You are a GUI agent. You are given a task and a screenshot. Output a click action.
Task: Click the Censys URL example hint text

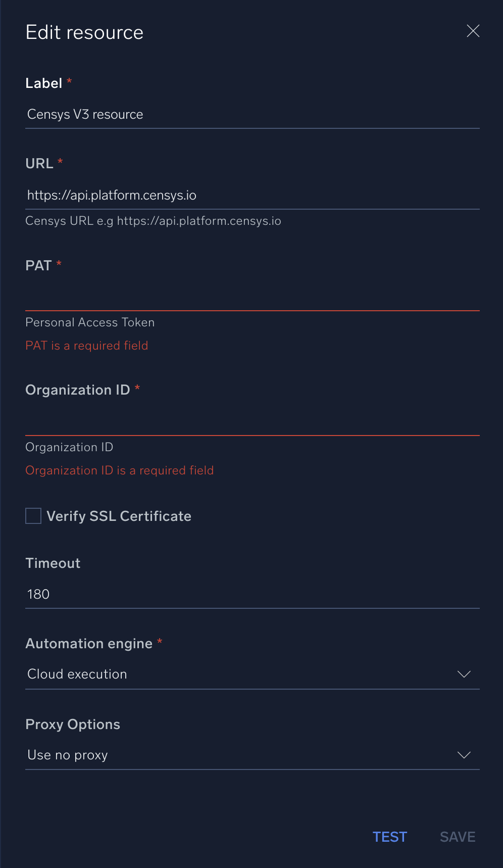[x=153, y=221]
